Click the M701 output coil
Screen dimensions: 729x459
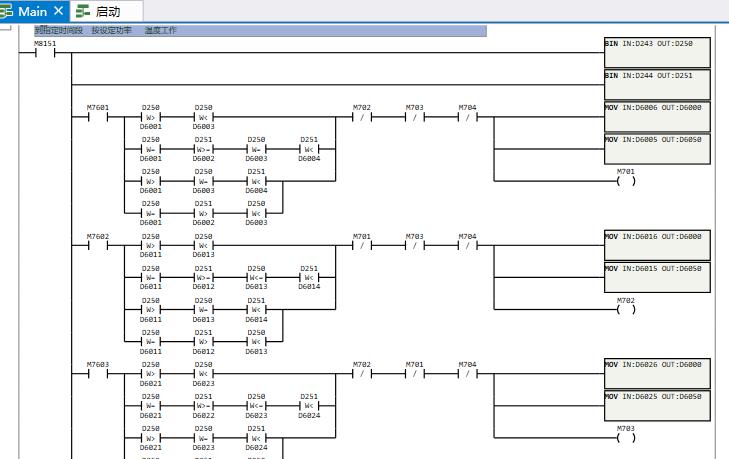(x=626, y=180)
